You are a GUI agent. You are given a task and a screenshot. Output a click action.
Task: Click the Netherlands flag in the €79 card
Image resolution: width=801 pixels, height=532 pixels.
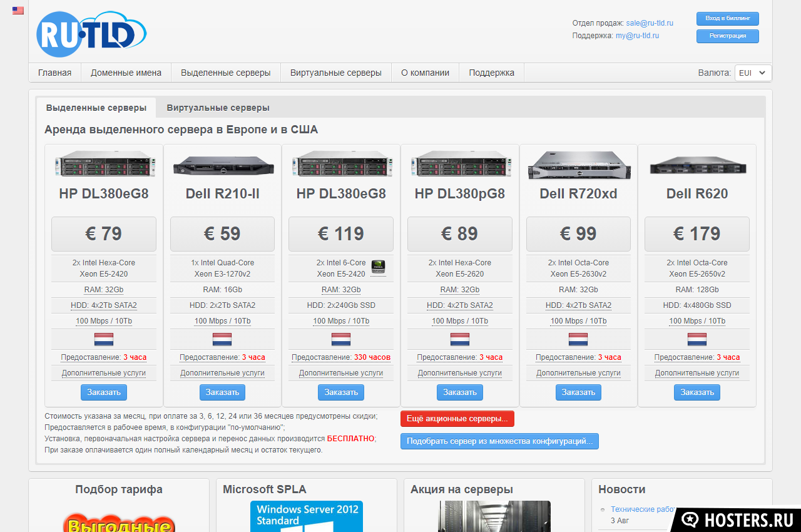(x=104, y=339)
